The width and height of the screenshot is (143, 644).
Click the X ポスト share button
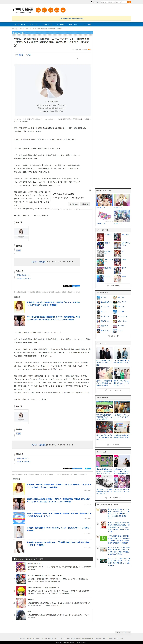tap(67, 286)
